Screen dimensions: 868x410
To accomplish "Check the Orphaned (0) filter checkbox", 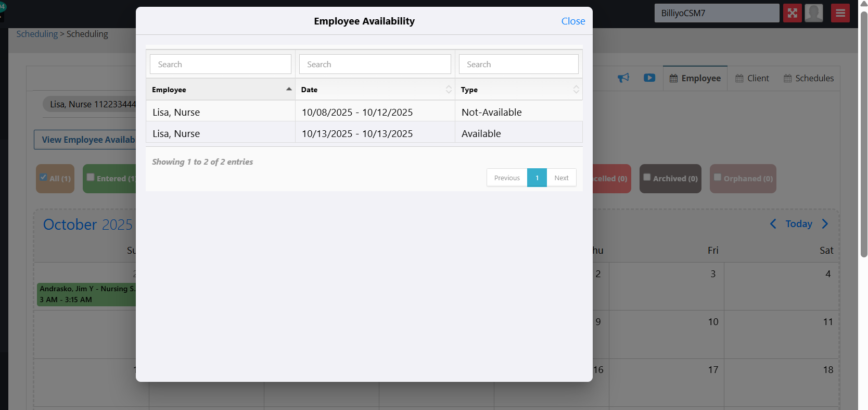I will [x=718, y=177].
